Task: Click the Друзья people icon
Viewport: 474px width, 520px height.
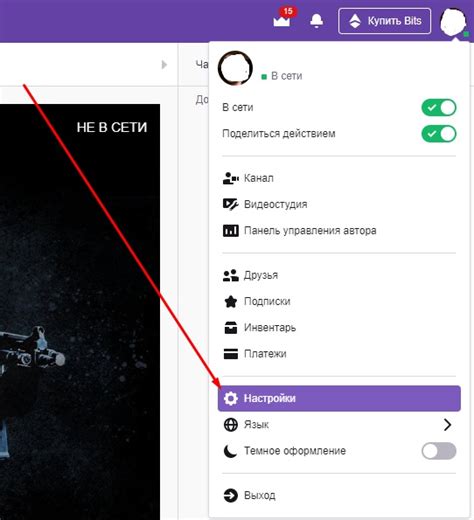Action: point(231,275)
